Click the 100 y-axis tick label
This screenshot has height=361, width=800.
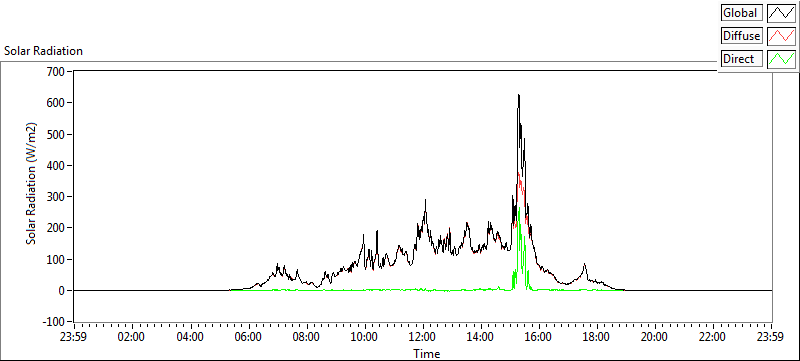tap(56, 260)
